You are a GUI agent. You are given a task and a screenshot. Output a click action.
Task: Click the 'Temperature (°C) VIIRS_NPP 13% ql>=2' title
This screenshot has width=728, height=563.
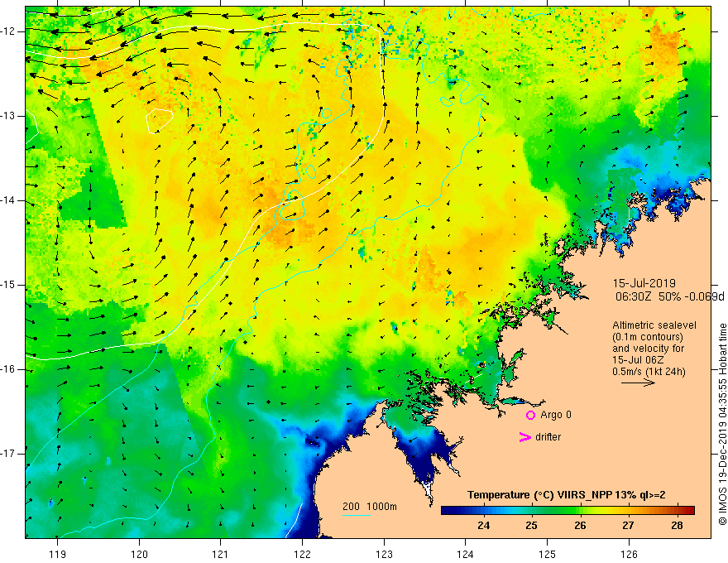coord(567,495)
